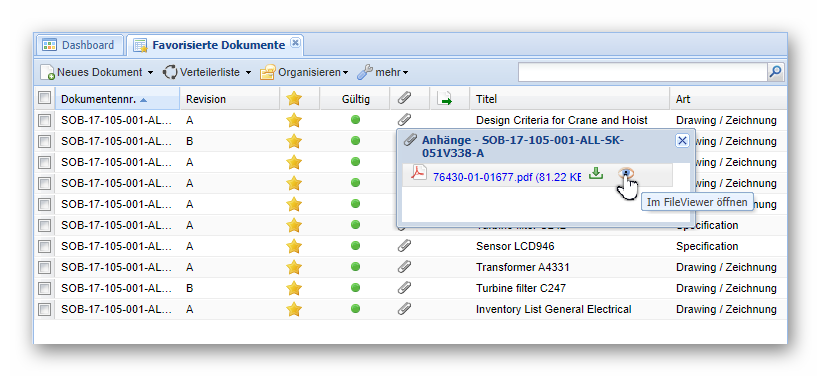Sort by Dokumentennr. column header
Viewport: 820px width, 376px height.
click(117, 99)
